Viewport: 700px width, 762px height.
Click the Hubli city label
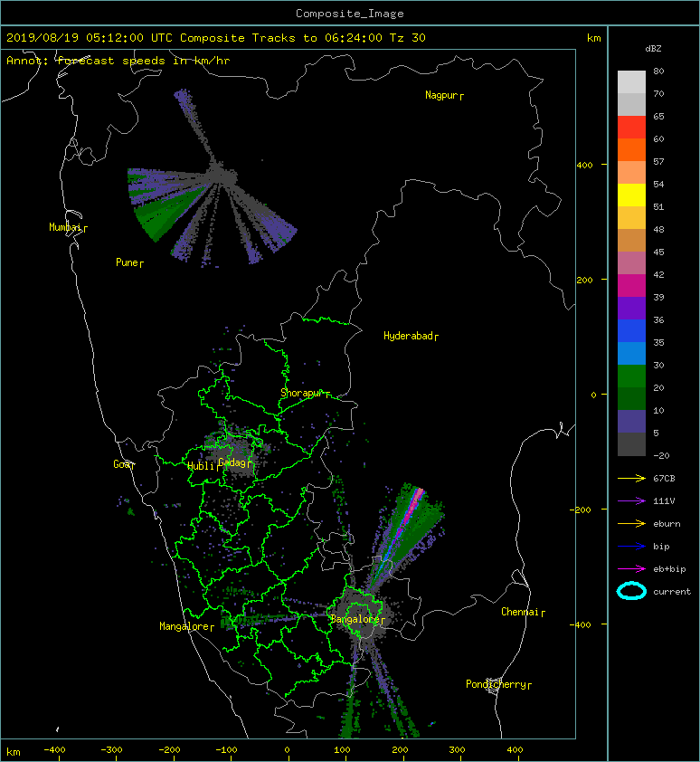click(x=201, y=465)
